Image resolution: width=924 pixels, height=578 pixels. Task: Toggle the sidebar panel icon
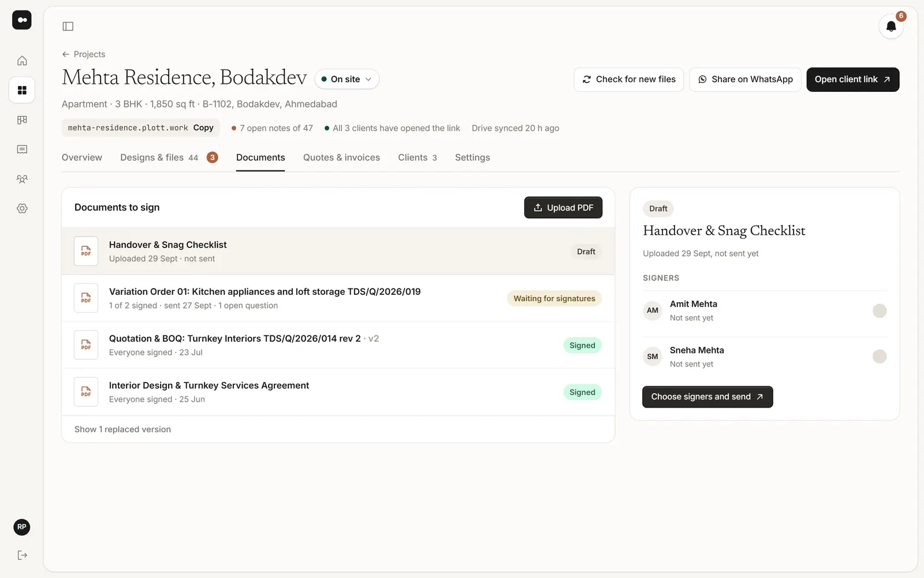[68, 26]
